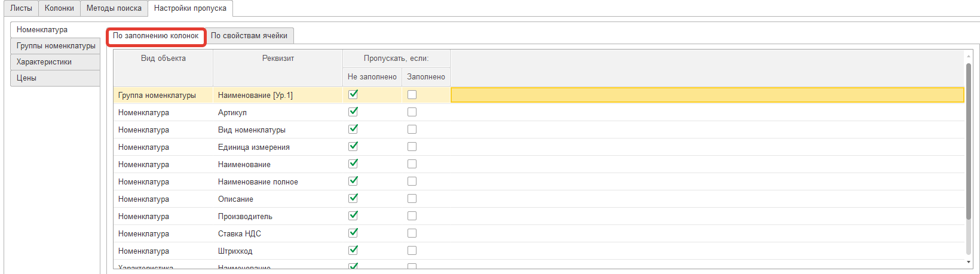
Task: Open the Цены side section
Action: [26, 78]
